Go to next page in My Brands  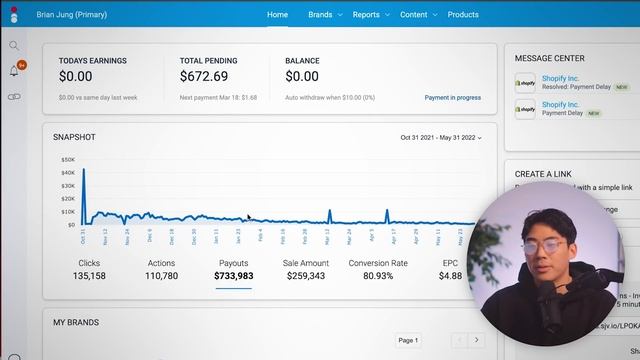click(476, 340)
